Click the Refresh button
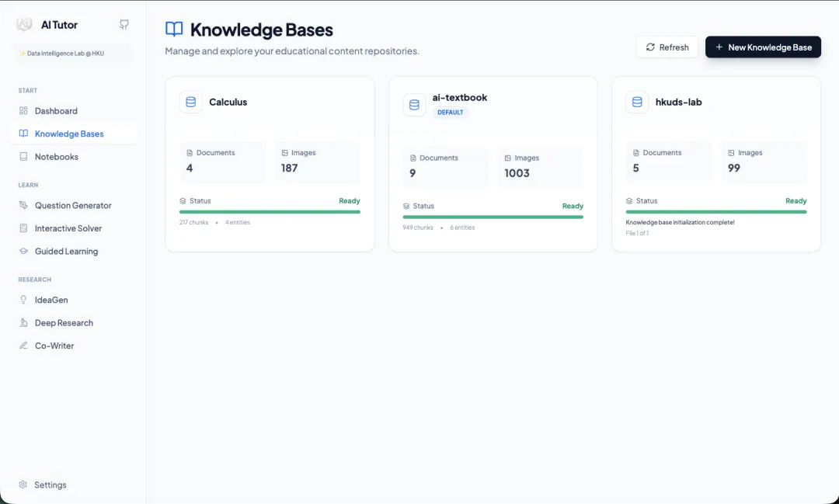 tap(667, 47)
